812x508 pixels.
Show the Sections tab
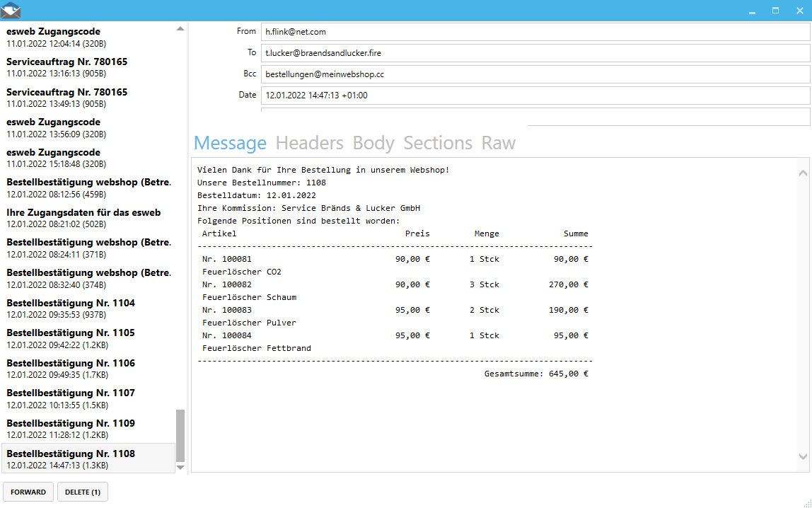(437, 143)
